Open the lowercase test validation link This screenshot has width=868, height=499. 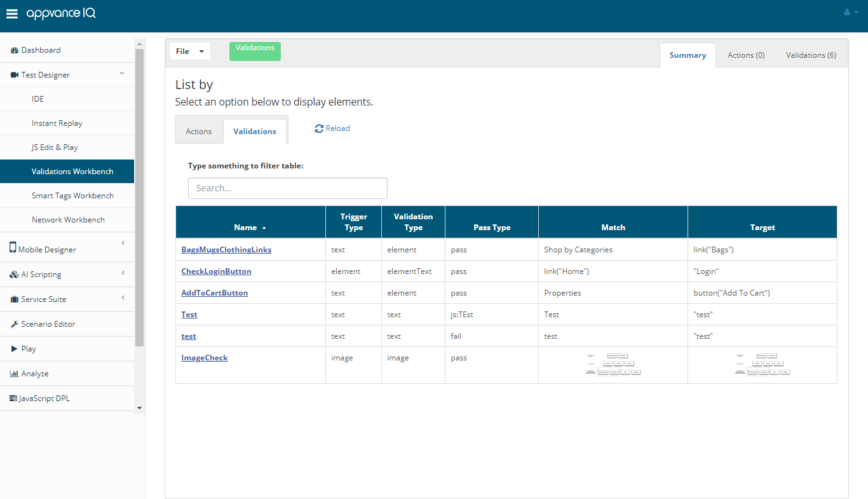tap(189, 336)
